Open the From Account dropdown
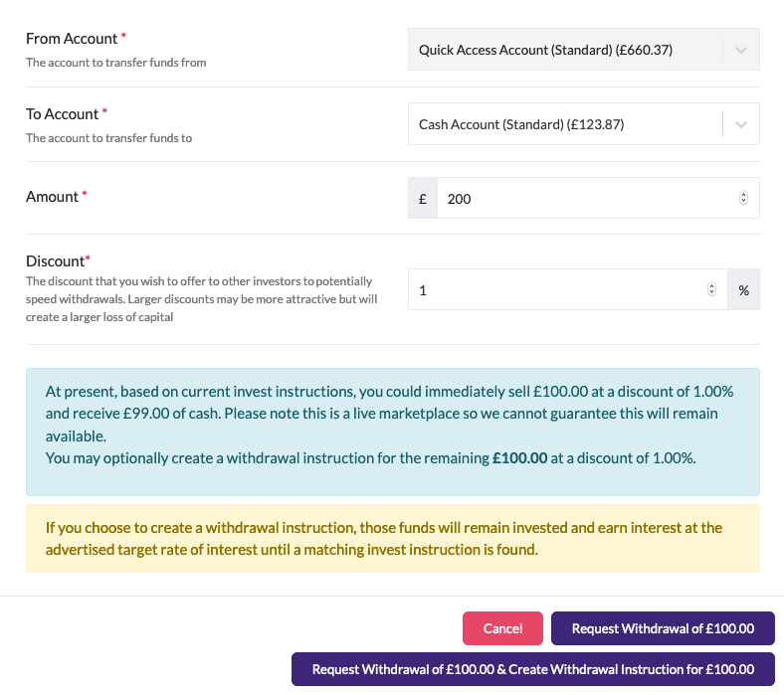This screenshot has height=695, width=784. pos(564,50)
